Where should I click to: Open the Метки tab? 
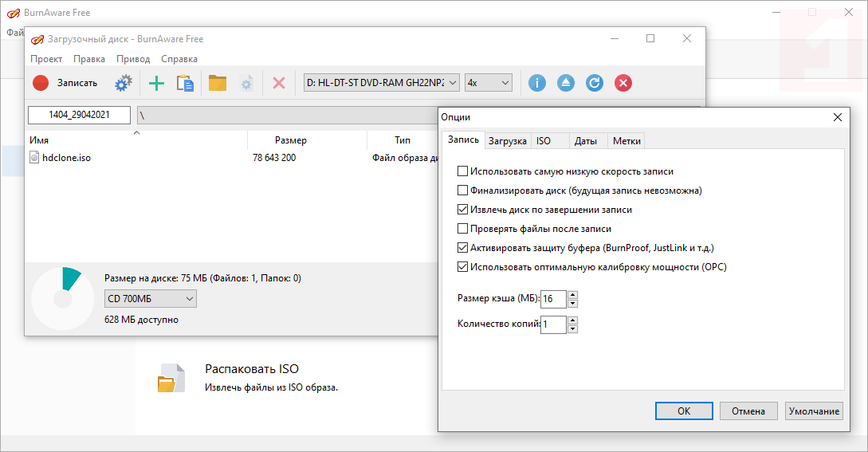(626, 141)
